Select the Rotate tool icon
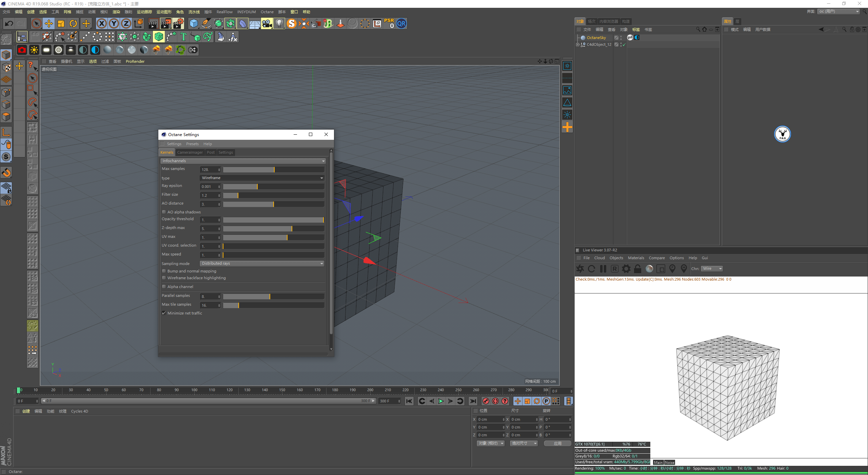 tap(73, 23)
